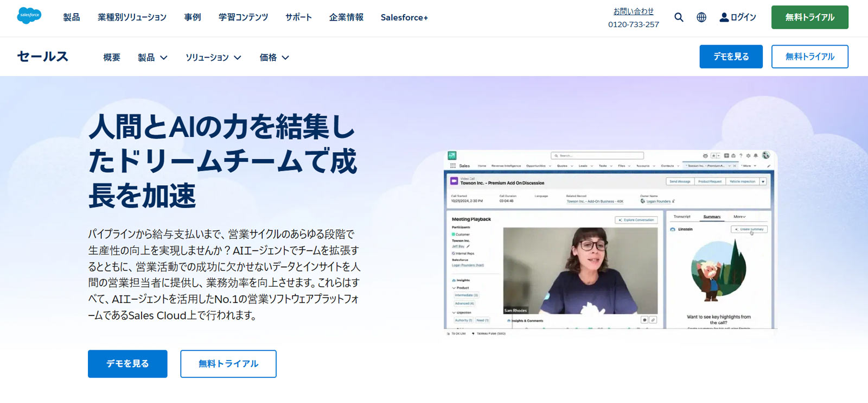Click Create Summary button in preview
This screenshot has width=868, height=403.
[749, 229]
